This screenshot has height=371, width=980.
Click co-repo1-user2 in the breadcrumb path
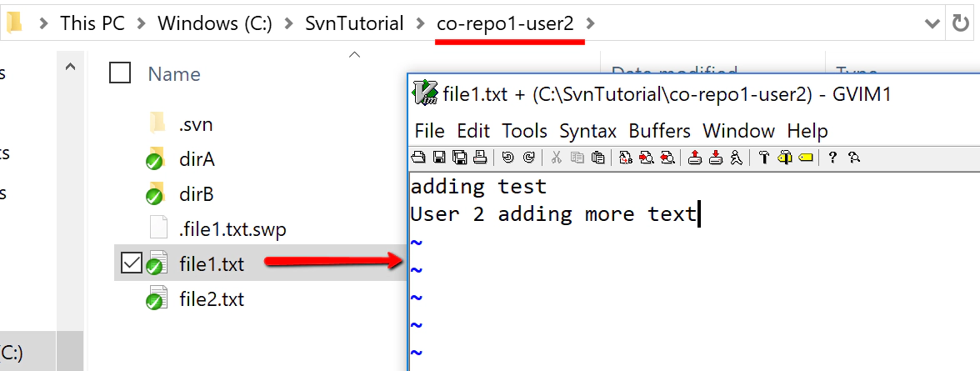(505, 24)
